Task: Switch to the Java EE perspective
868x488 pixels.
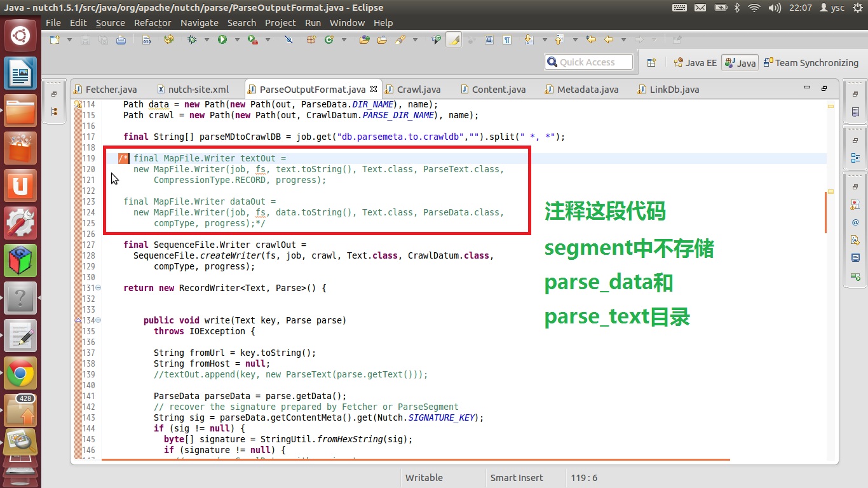Action: click(695, 62)
